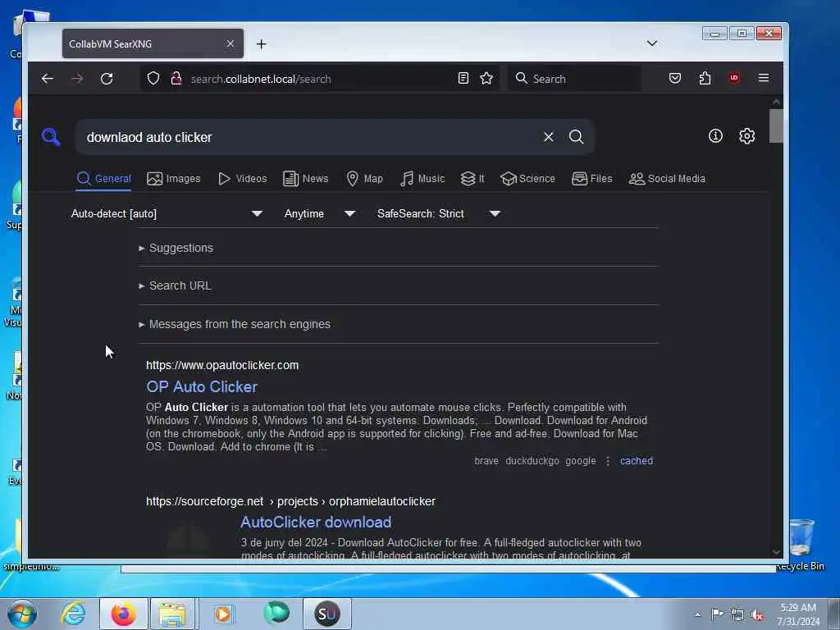This screenshot has height=630, width=840.
Task: Open the Firefox hamburger menu
Action: 764,78
